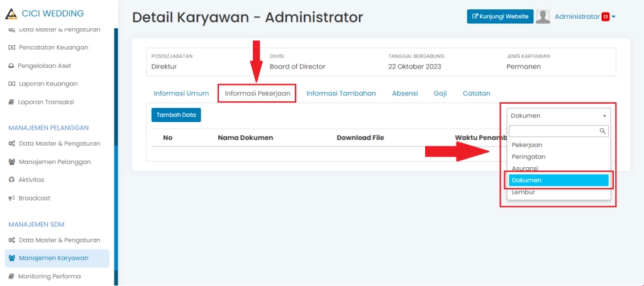
Task: Open Monitoring Performa in sidebar
Action: pos(49,276)
